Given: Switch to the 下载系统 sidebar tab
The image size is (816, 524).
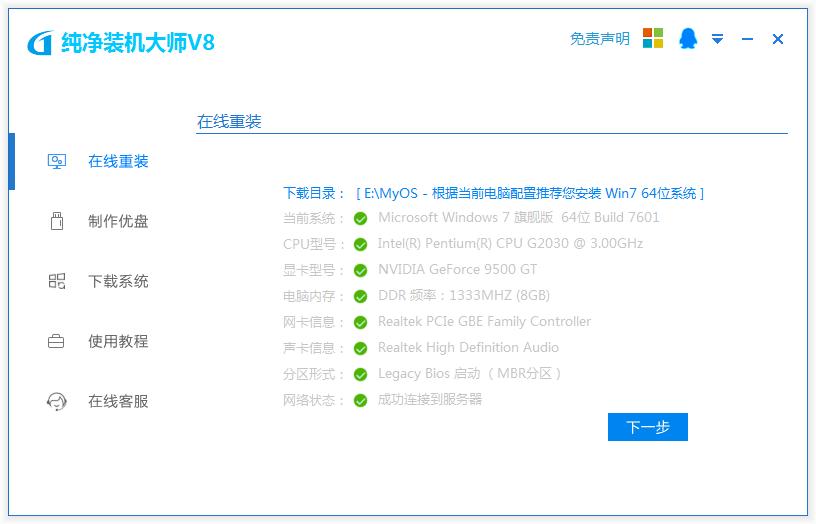Looking at the screenshot, I should coord(118,281).
